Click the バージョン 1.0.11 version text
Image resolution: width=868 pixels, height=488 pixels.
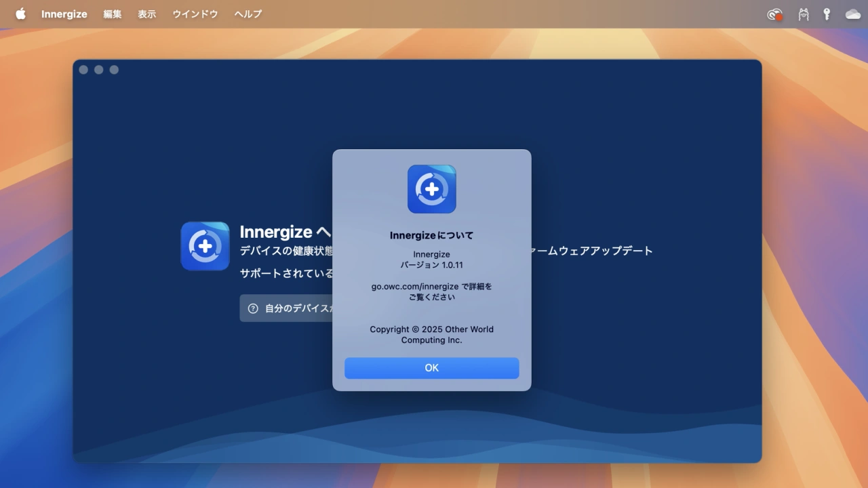tap(431, 265)
